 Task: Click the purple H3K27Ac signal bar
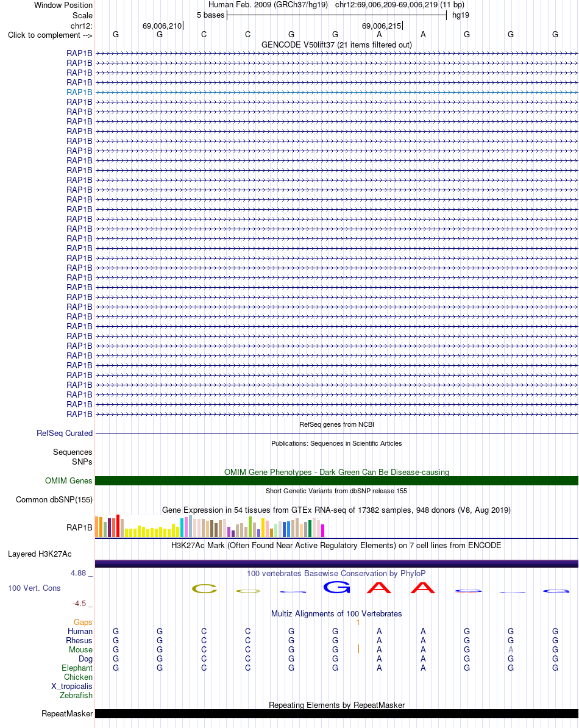(x=336, y=563)
